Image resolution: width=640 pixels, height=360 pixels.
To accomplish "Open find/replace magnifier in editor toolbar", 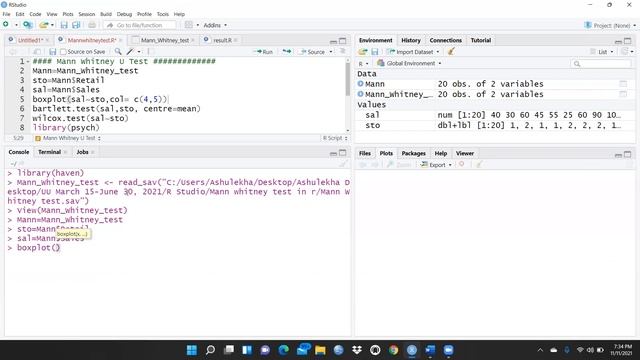I will (x=118, y=51).
